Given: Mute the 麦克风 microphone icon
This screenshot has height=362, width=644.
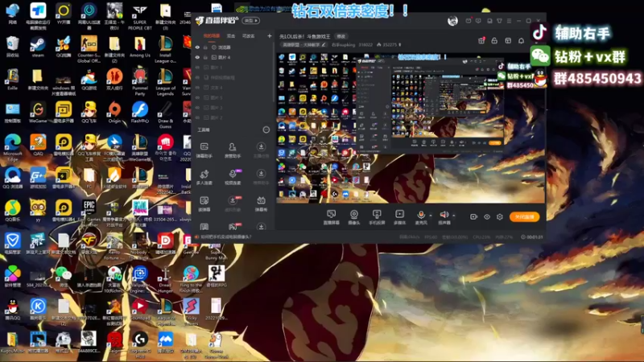Looking at the screenshot, I should [x=420, y=216].
